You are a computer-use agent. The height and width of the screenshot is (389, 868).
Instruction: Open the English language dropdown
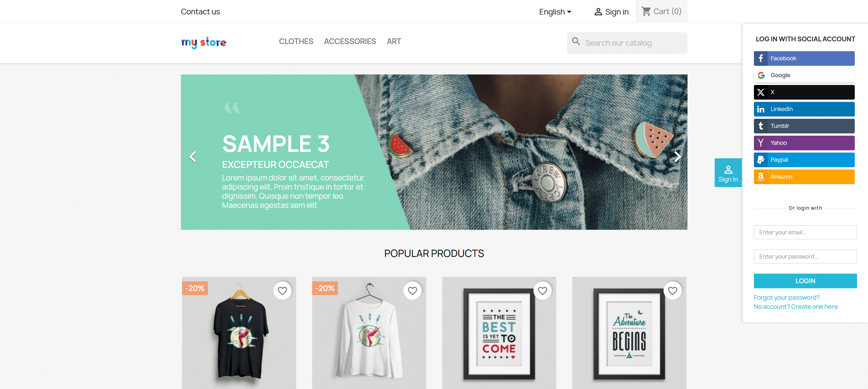(555, 12)
